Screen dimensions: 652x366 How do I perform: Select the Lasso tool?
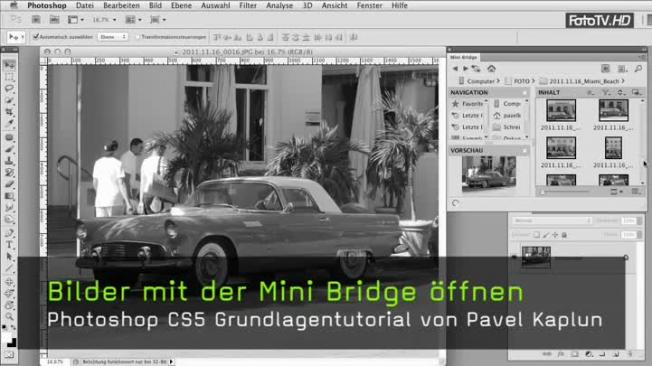pos(9,89)
